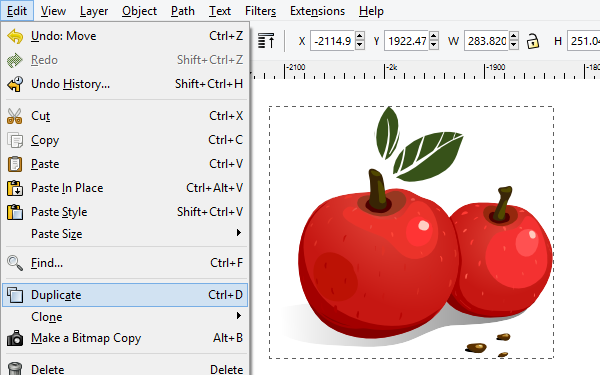The width and height of the screenshot is (600, 375).
Task: Choose Duplicate from the menu
Action: coord(125,295)
